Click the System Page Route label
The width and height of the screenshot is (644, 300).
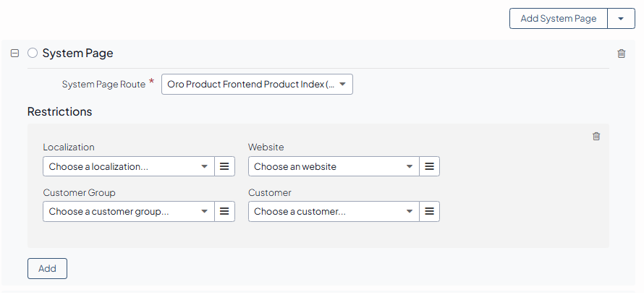coord(103,85)
